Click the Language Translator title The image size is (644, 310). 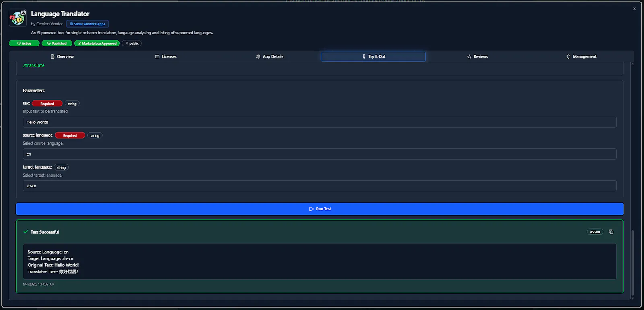pyautogui.click(x=60, y=14)
